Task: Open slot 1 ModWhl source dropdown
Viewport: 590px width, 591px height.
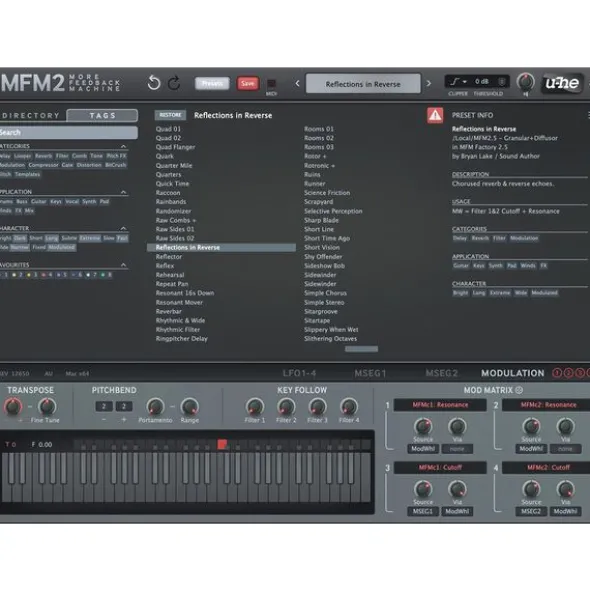Action: pos(423,449)
